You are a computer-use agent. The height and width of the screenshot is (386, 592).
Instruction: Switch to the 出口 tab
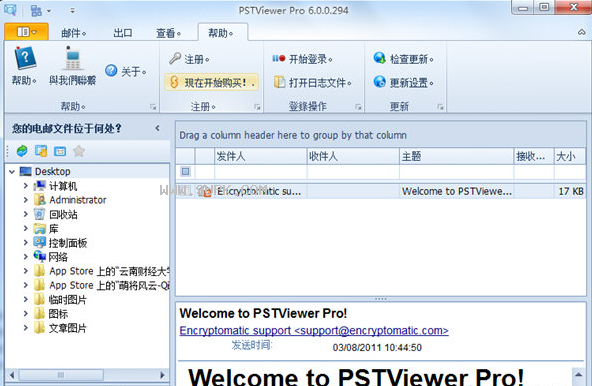point(123,33)
